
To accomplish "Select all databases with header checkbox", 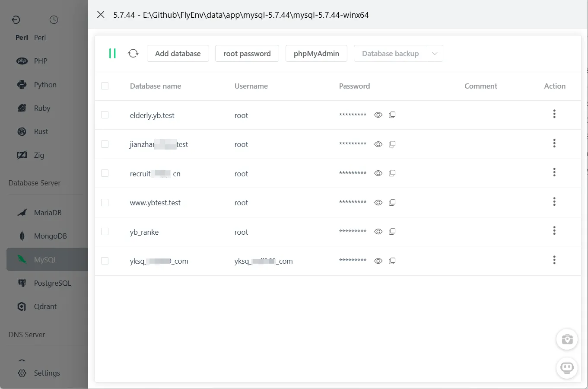I will (105, 86).
